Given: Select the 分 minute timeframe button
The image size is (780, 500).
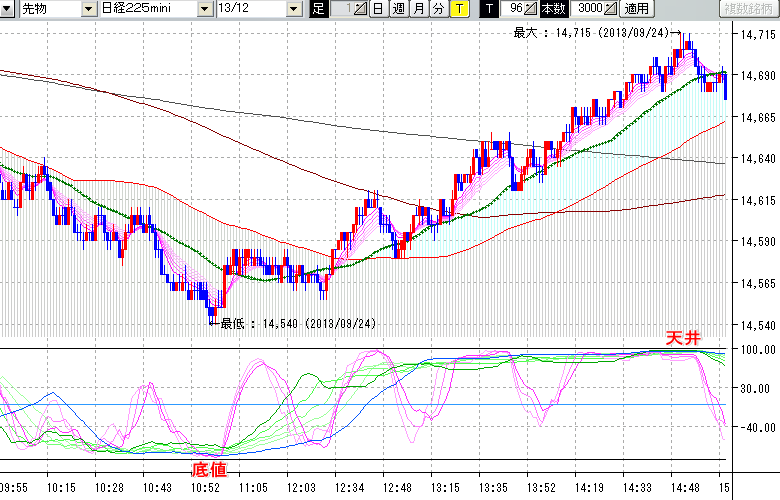Looking at the screenshot, I should coord(438,9).
